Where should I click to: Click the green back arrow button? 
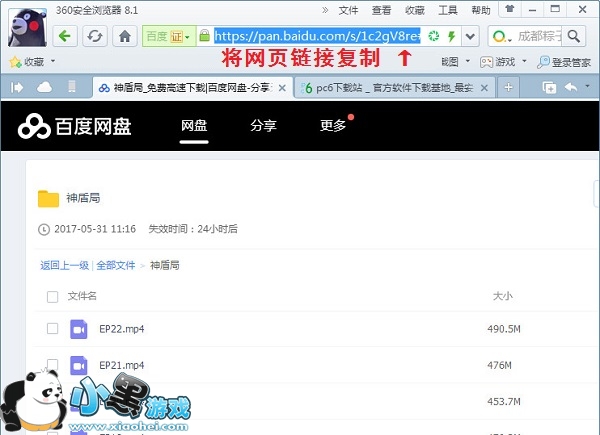[65, 36]
